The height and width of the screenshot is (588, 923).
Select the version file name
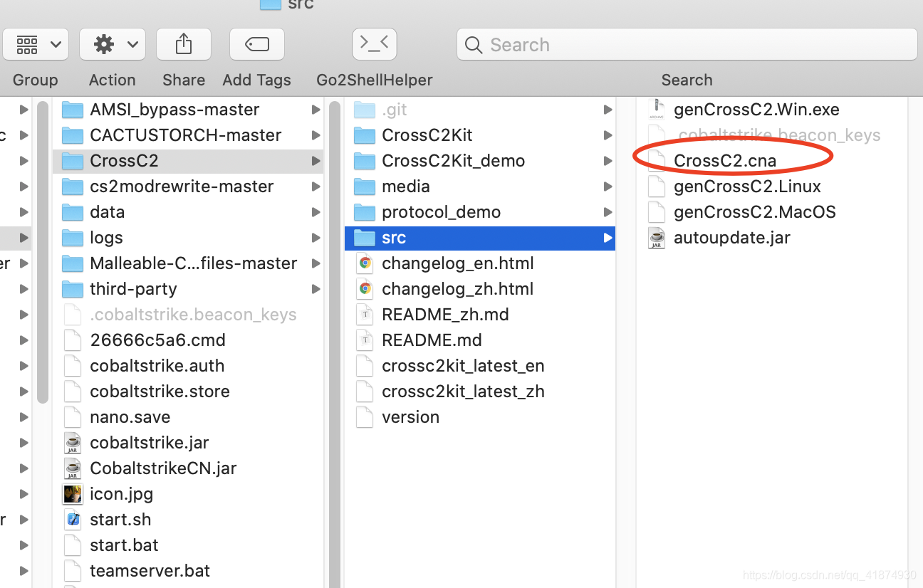410,417
